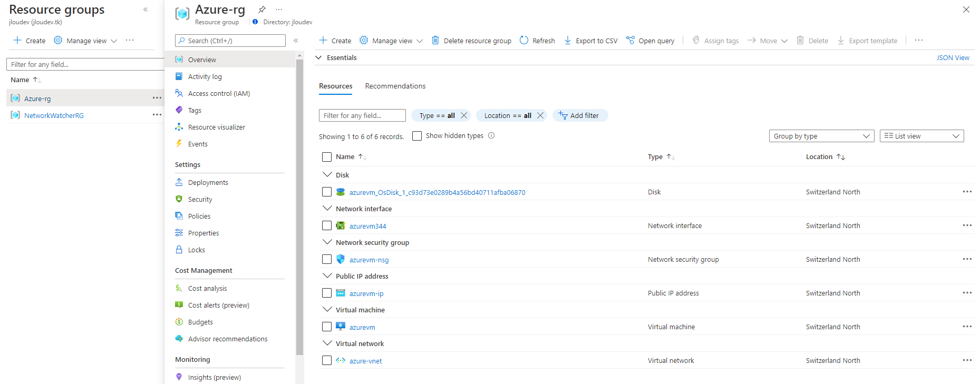Collapse the Network interface group
This screenshot has height=384, width=980.
327,208
